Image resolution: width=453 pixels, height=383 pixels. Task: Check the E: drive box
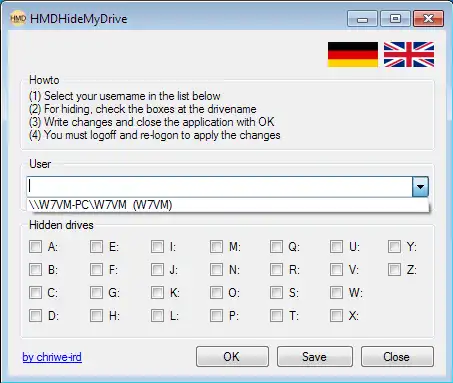96,247
